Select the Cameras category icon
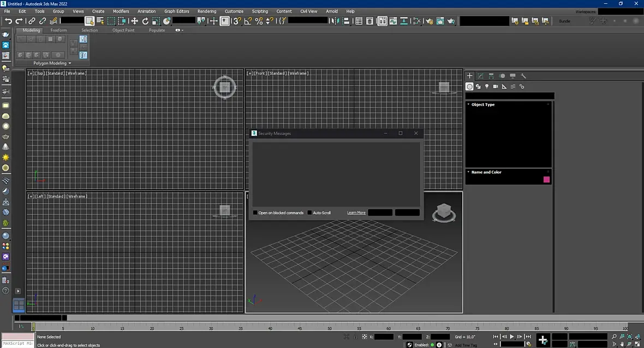 tap(496, 86)
